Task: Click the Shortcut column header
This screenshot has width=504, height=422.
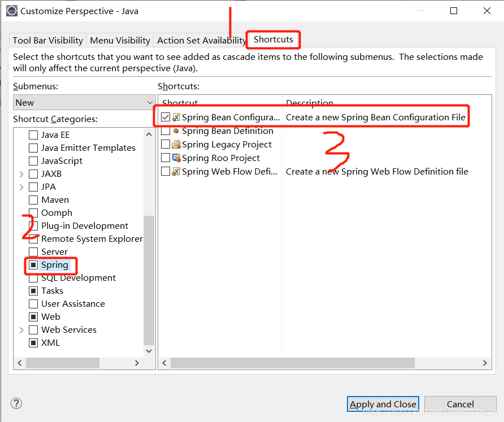Action: 220,102
